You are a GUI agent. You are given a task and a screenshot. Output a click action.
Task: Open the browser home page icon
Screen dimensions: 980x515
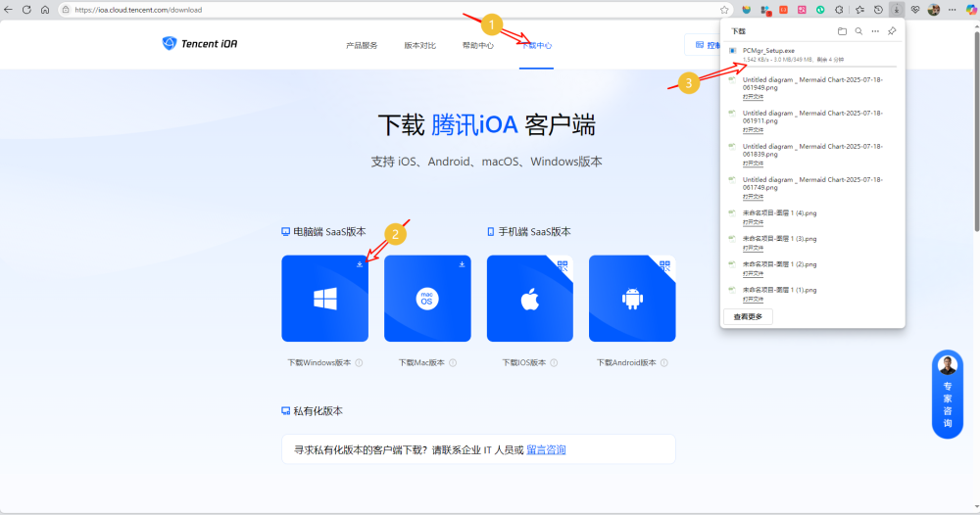[x=45, y=10]
